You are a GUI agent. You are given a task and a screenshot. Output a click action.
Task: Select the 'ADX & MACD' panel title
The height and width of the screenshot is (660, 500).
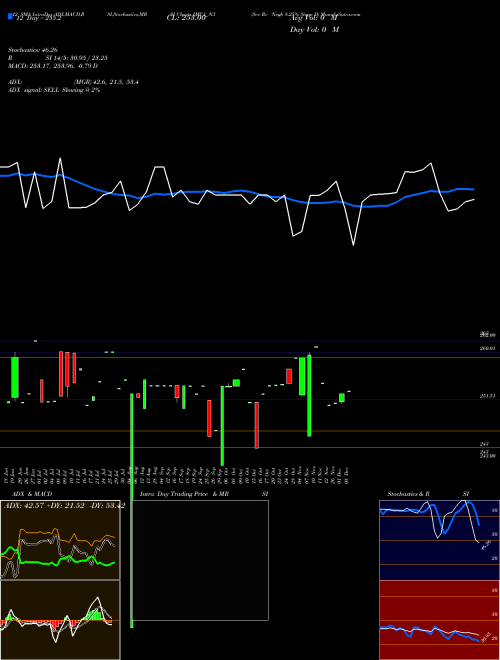pyautogui.click(x=32, y=494)
